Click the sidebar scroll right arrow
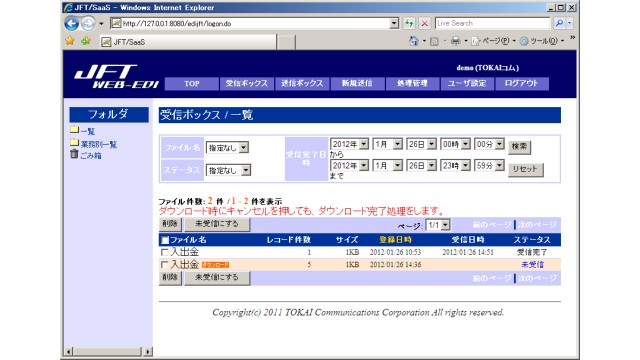Image resolution: width=640 pixels, height=360 pixels. 148,351
